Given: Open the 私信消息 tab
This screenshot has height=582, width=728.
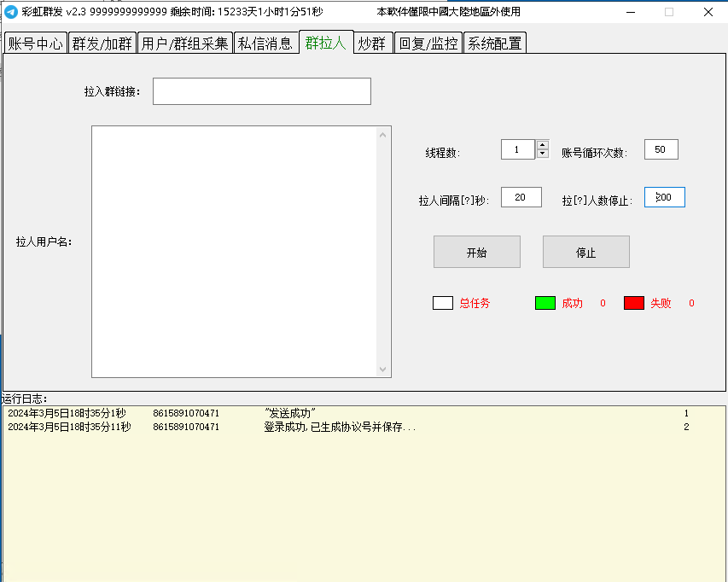Looking at the screenshot, I should (x=265, y=44).
